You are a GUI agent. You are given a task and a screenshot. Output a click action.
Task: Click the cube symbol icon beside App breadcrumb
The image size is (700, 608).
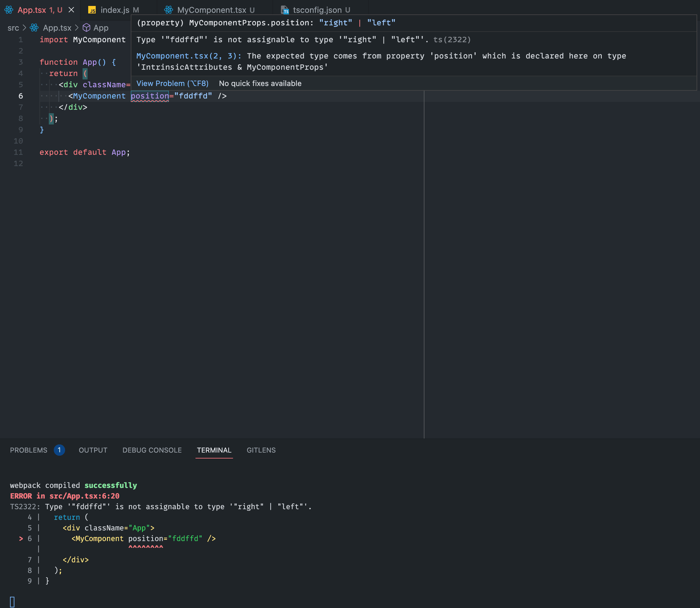[x=87, y=28]
